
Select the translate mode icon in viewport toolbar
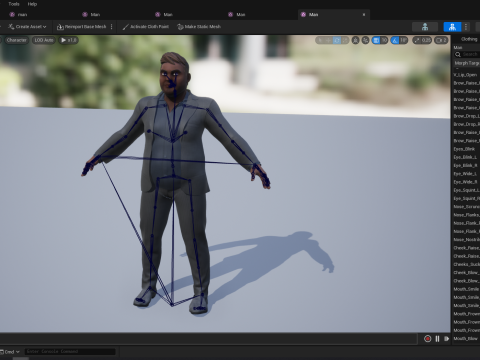(x=328, y=40)
